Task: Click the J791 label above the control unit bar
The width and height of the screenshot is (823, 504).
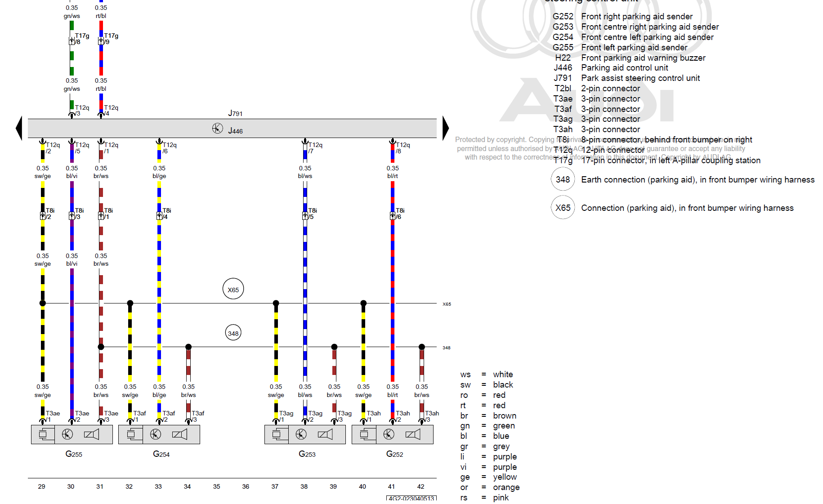Action: [235, 113]
